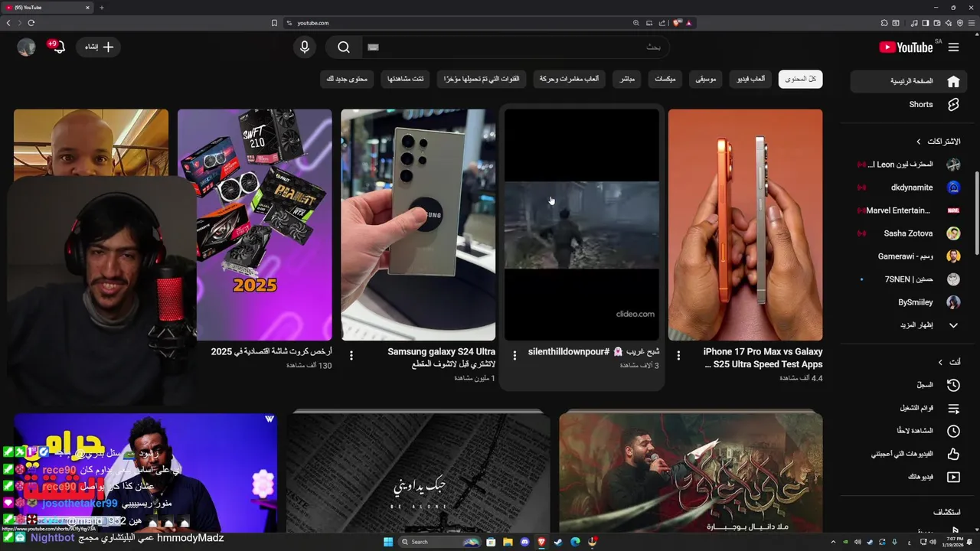Open the notifications bell
980x551 pixels.
pos(59,47)
